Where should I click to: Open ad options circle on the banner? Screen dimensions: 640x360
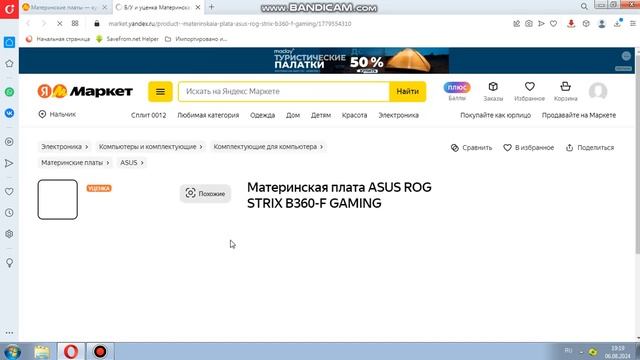626,56
